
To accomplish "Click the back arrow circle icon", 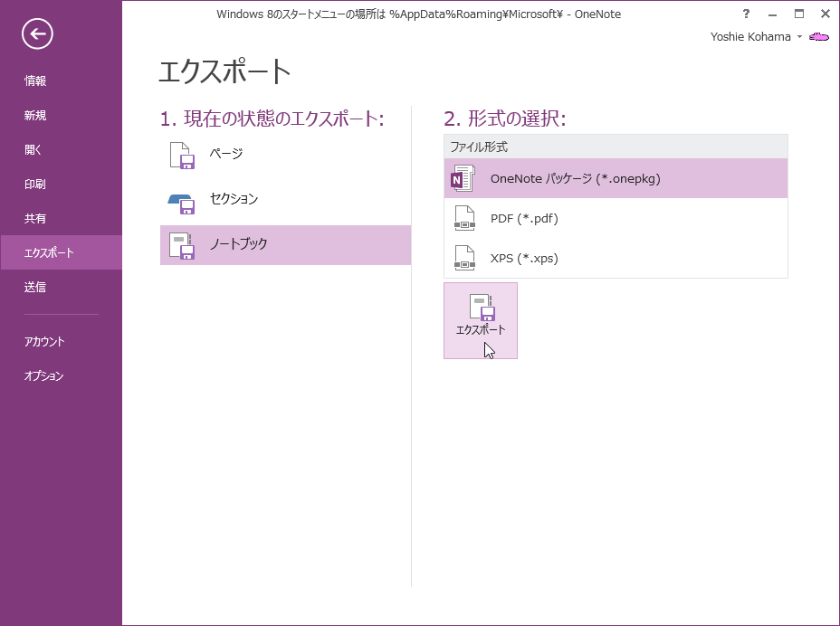I will (x=37, y=34).
